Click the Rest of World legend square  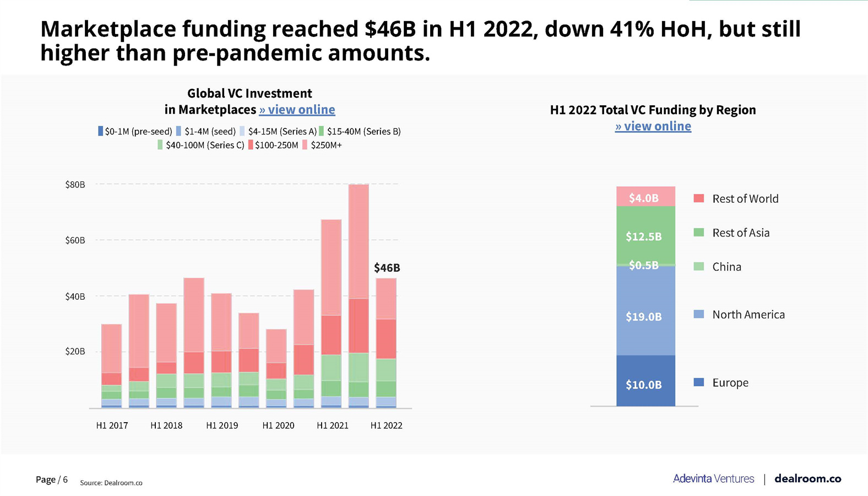[698, 198]
